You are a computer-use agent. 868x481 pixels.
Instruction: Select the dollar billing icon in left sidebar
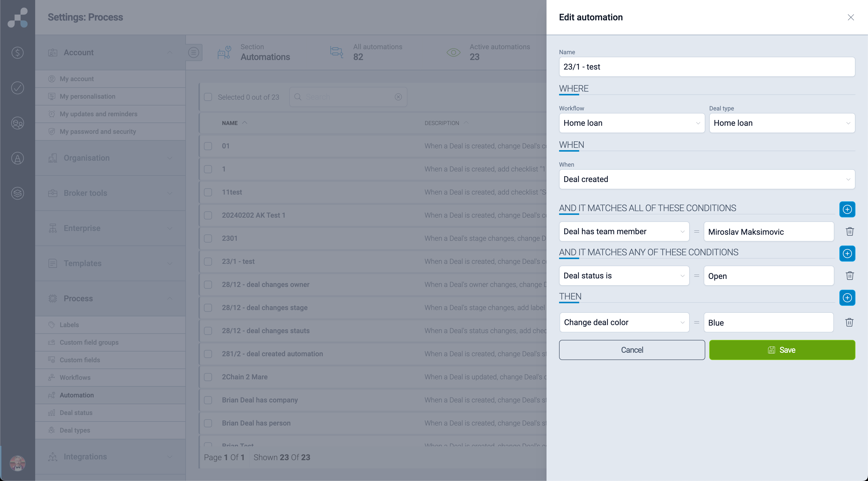pos(17,52)
